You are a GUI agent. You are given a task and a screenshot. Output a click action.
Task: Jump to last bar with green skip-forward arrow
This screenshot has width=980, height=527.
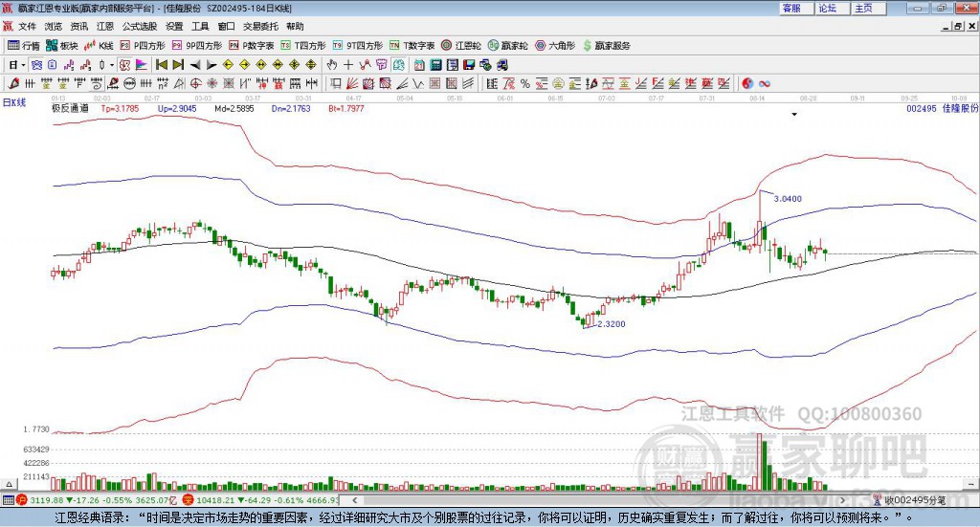pos(178,65)
